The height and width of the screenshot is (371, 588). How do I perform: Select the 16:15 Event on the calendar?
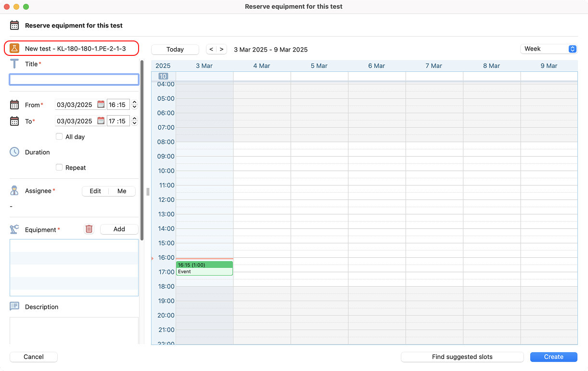(x=205, y=268)
